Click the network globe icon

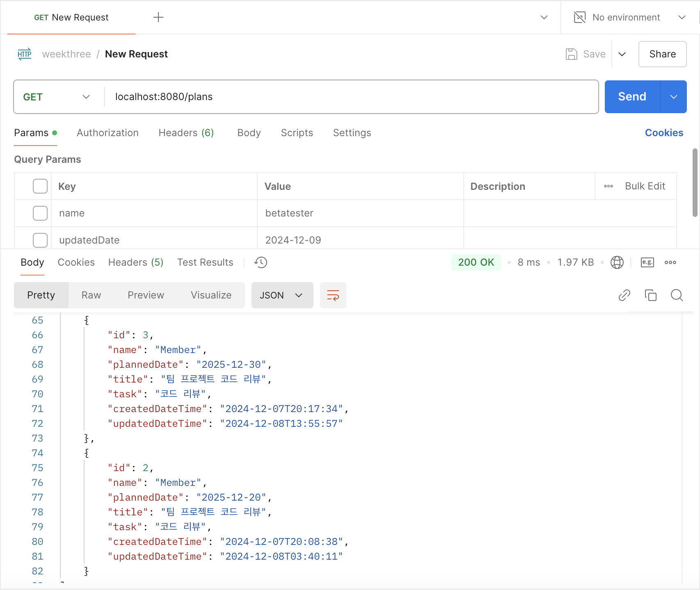tap(617, 262)
